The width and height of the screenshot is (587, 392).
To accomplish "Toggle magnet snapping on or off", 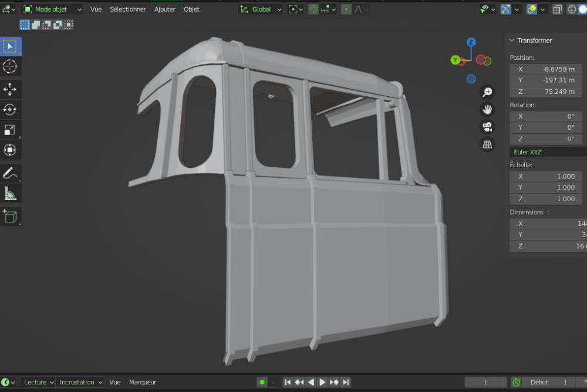I will [314, 9].
